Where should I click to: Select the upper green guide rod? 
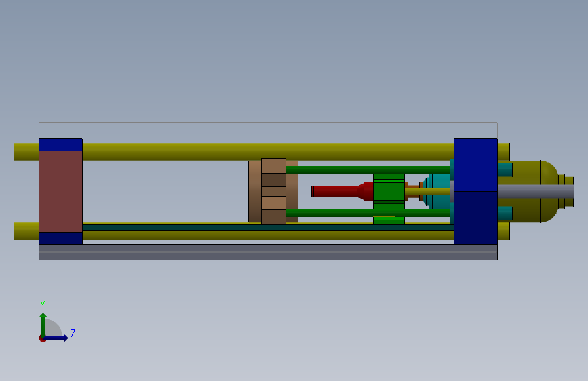point(368,169)
